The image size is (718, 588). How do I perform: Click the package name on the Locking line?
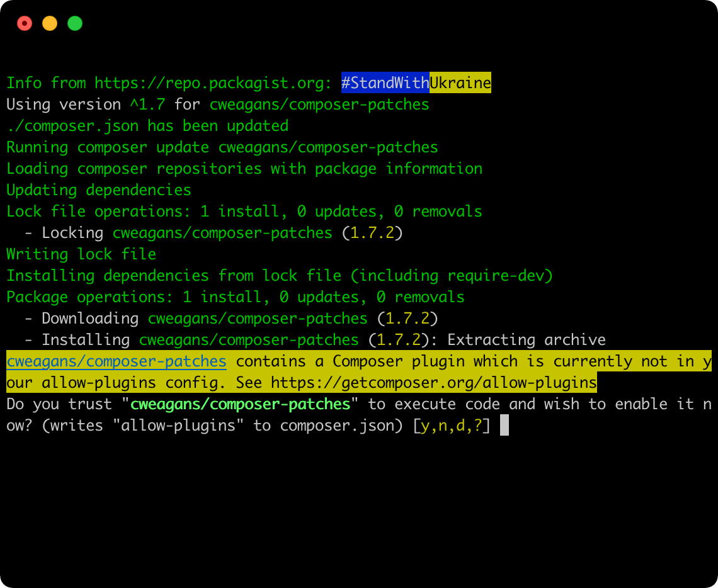[222, 233]
